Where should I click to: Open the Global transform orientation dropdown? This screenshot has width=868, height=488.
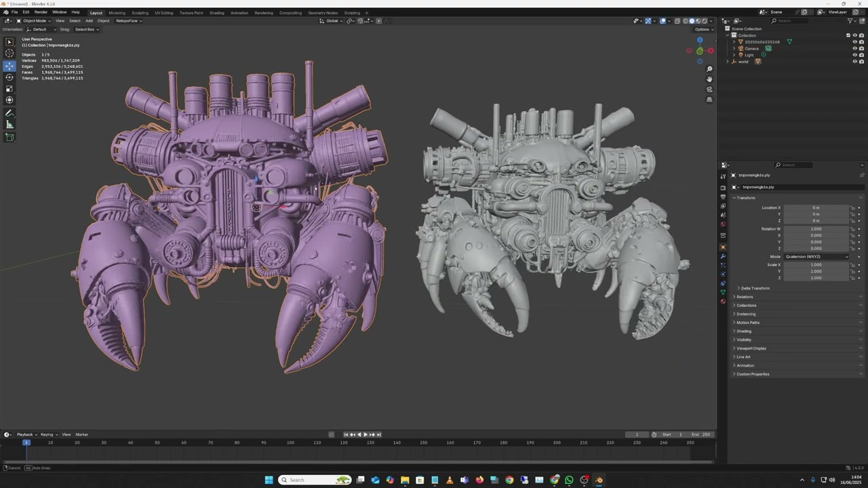pyautogui.click(x=332, y=21)
